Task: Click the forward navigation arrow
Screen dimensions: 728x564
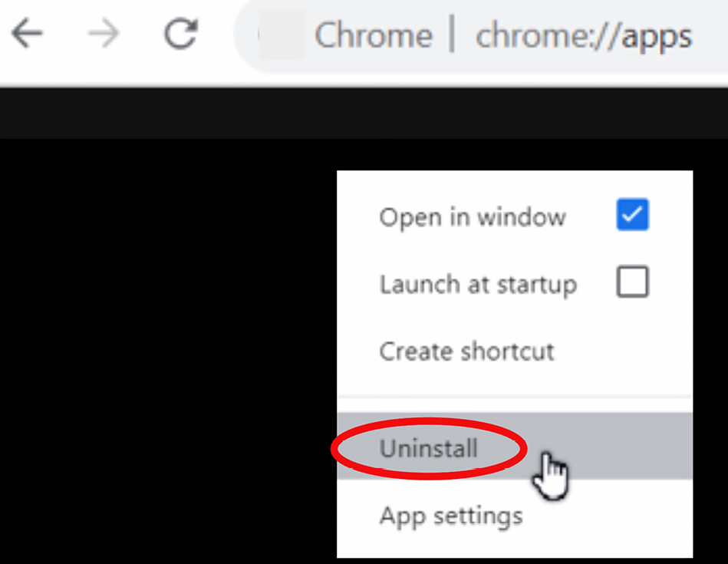Action: (104, 34)
